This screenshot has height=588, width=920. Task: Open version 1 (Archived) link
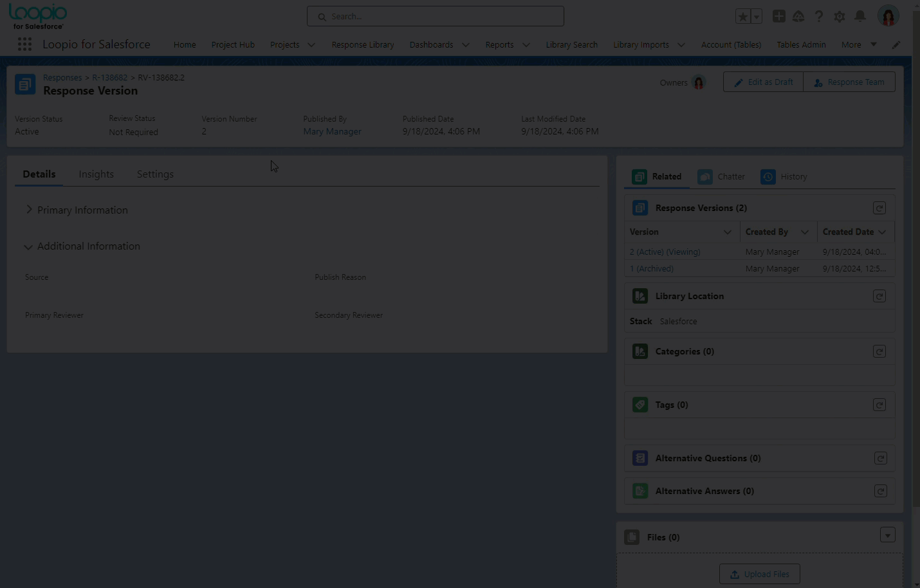click(x=651, y=269)
